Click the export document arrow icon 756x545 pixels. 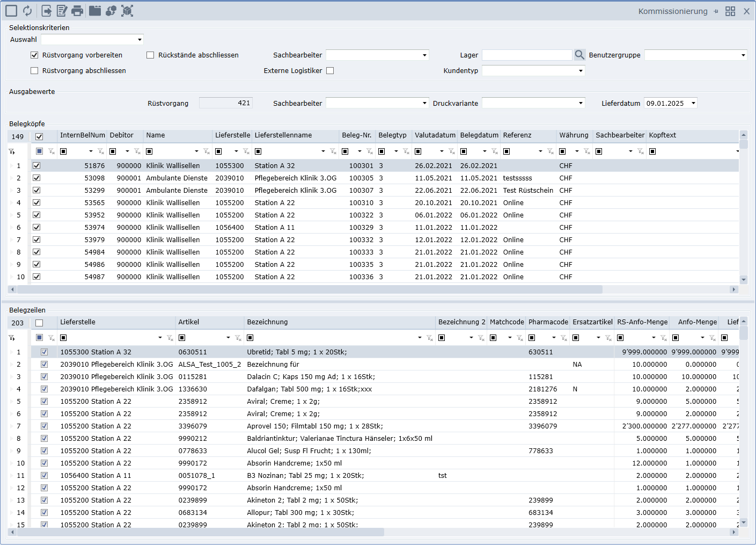(x=47, y=11)
